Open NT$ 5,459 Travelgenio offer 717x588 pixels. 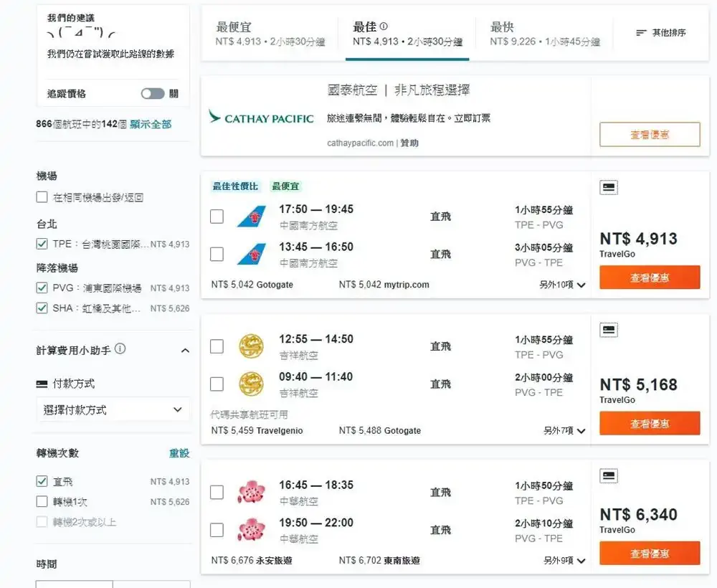257,431
